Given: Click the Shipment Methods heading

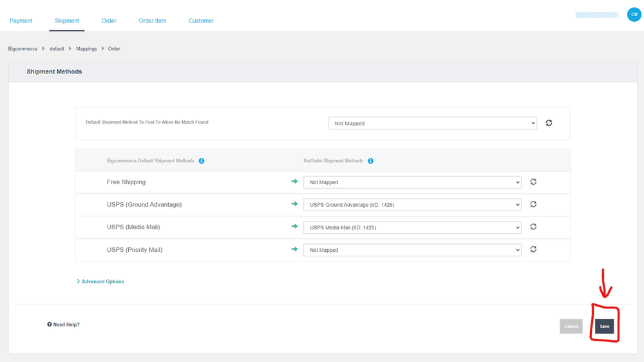Looking at the screenshot, I should pos(54,71).
